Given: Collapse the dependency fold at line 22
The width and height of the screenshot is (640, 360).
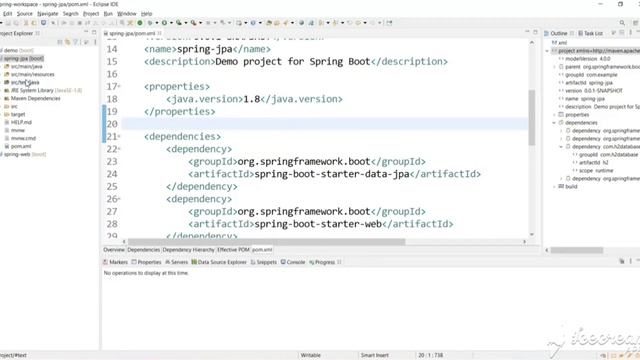Looking at the screenshot, I should (x=119, y=149).
